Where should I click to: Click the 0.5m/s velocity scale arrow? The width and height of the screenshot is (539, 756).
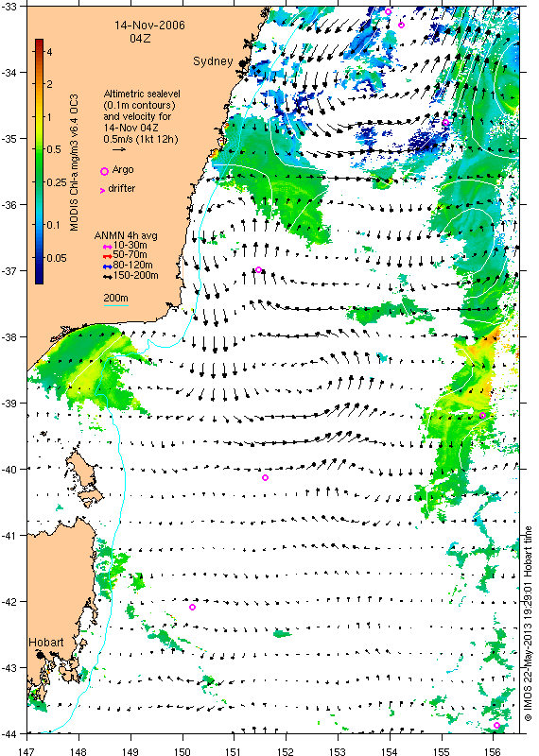tap(119, 149)
